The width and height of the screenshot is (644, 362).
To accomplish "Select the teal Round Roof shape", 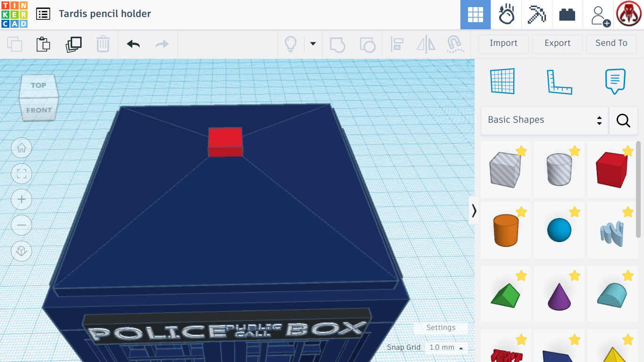I will point(612,295).
